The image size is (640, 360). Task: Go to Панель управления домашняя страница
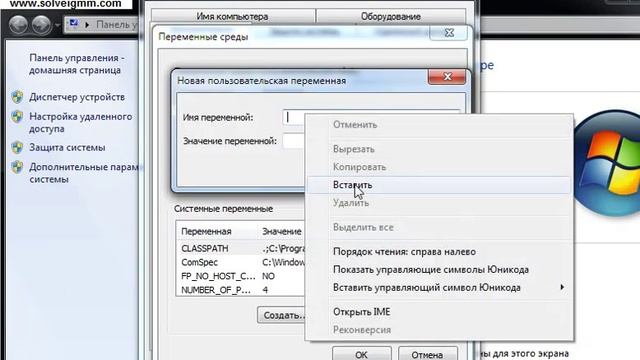(76, 64)
